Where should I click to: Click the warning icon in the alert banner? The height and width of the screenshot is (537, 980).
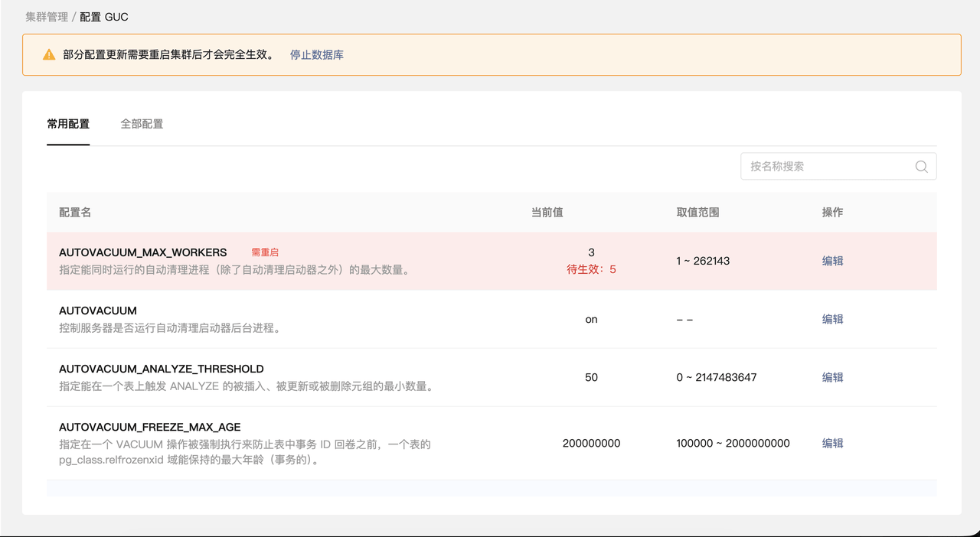coord(49,55)
